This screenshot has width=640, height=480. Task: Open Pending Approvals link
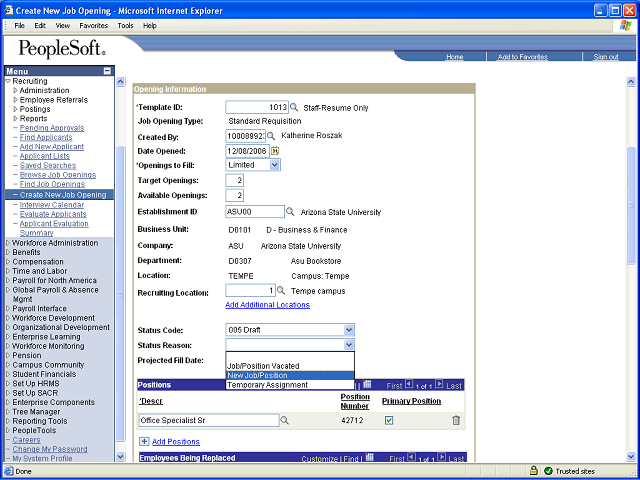pyautogui.click(x=52, y=128)
